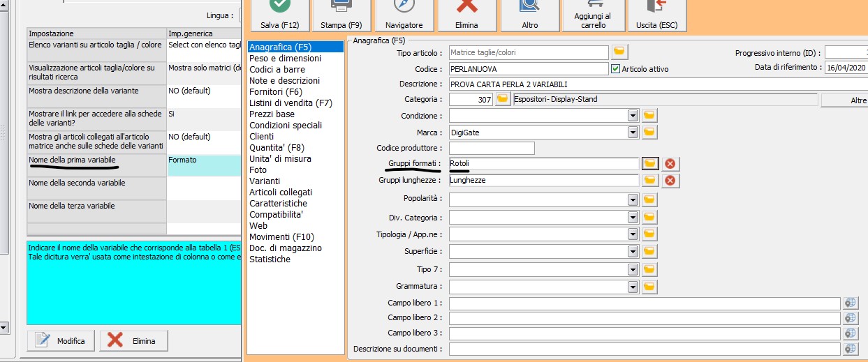The width and height of the screenshot is (868, 362).
Task: Open folder icon next to Categoria code
Action: click(x=503, y=99)
